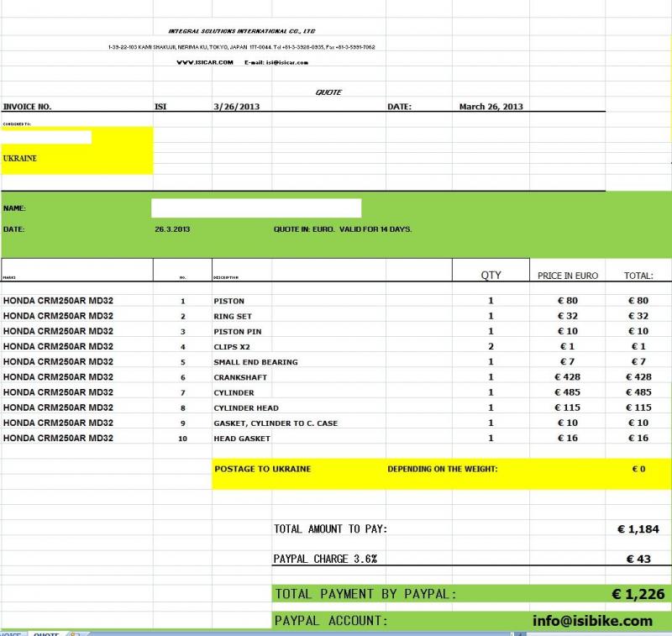Select the PISTON PIN description cell
Screen dimensions: 672x636
[x=238, y=332]
